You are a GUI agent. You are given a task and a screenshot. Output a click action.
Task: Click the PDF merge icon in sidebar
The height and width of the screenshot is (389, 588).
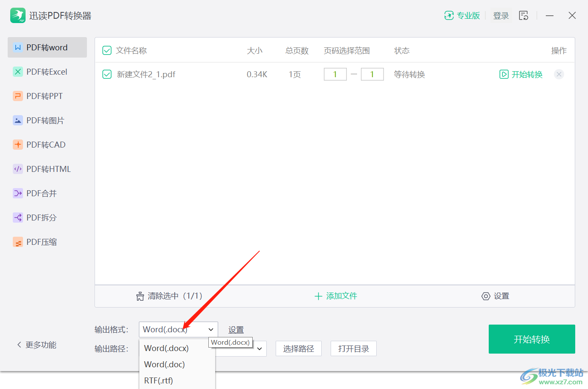pyautogui.click(x=18, y=193)
